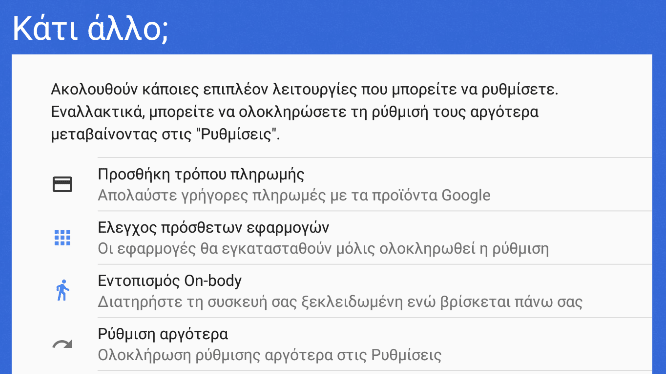
Task: Select Ρύθμιση αργότερα to skip setup
Action: pos(332,344)
